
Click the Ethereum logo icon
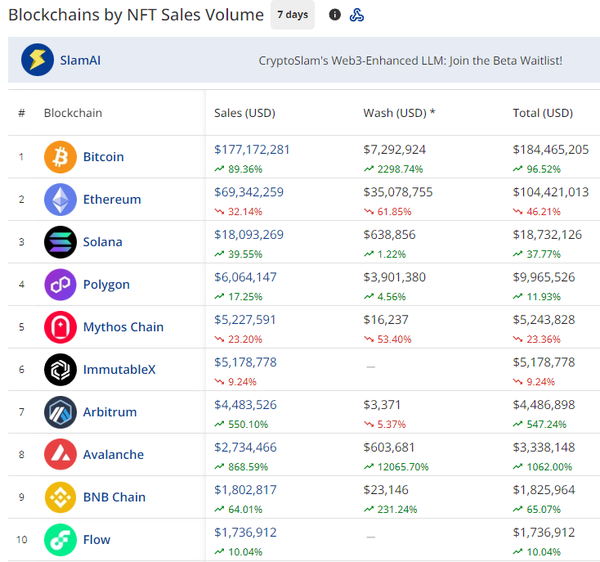(60, 199)
